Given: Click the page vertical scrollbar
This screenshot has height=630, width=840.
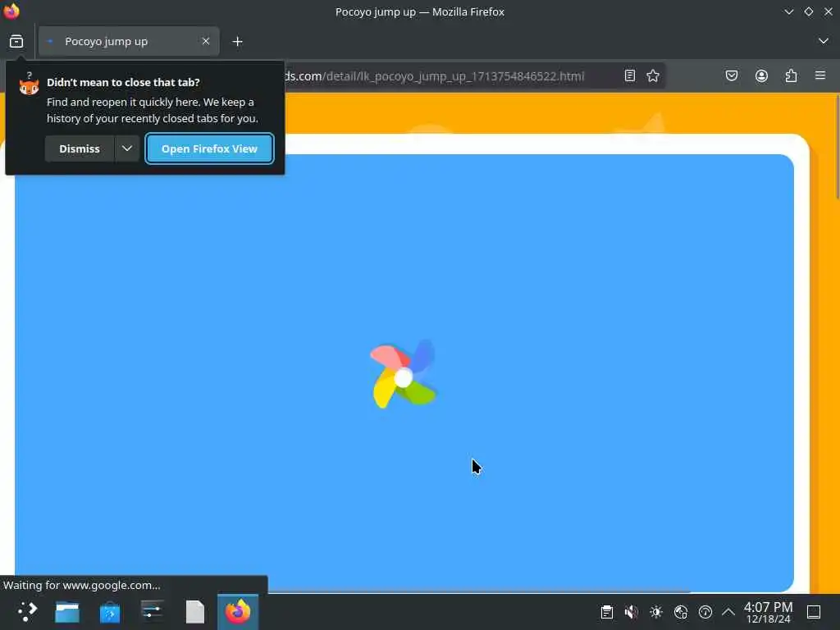Looking at the screenshot, I should click(837, 148).
